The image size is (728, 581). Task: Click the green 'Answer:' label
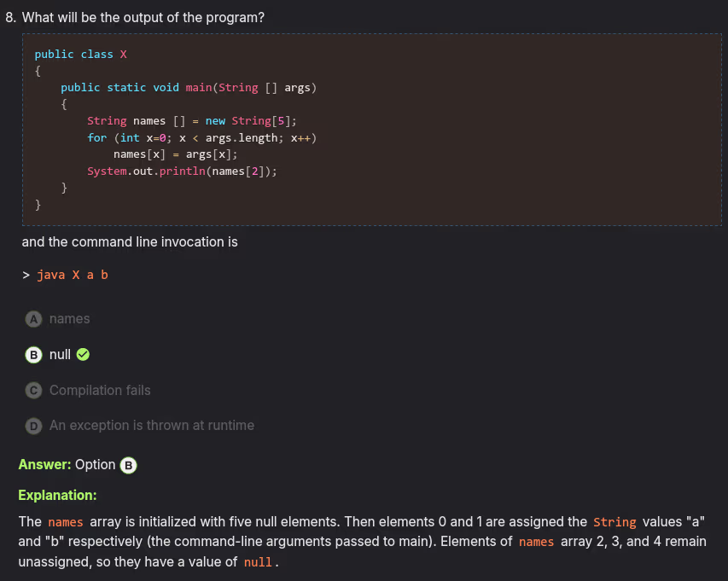pyautogui.click(x=44, y=465)
